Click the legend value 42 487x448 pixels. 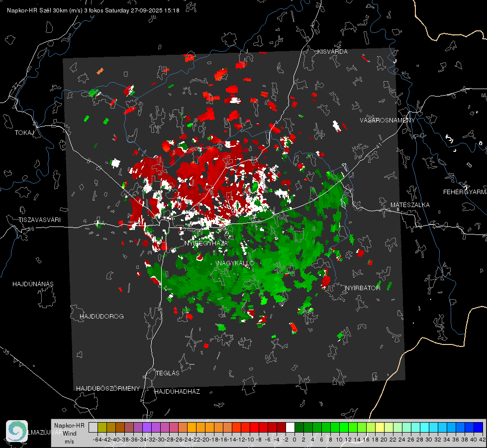click(x=483, y=440)
